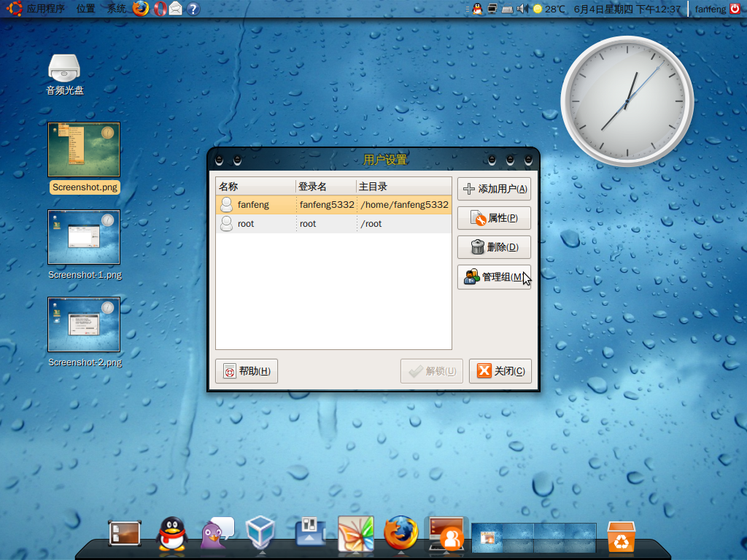Click the avatar icon of the root user
747x560 pixels.
[227, 223]
